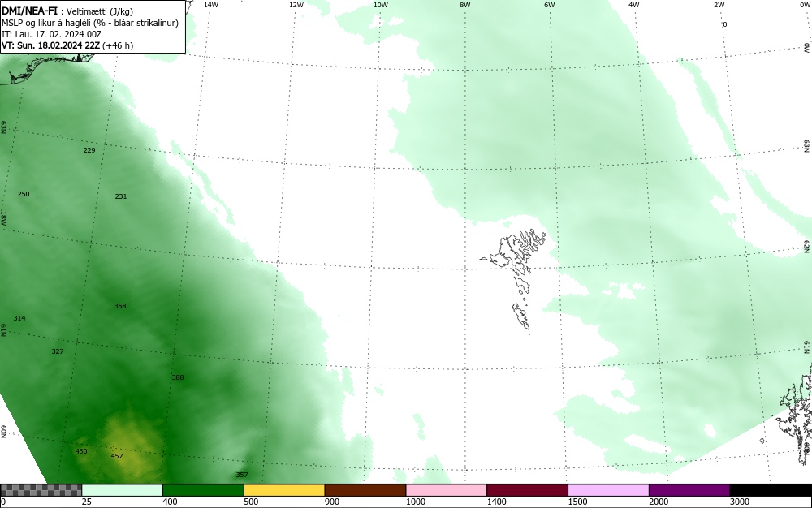Click the legend tick label 1400
812x508 pixels.
[496, 502]
